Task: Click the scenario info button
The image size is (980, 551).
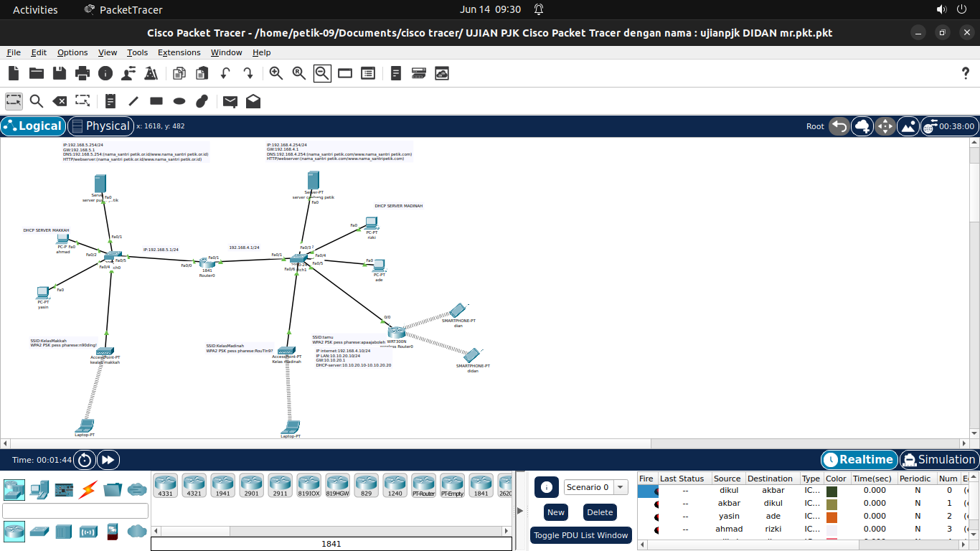Action: 546,487
